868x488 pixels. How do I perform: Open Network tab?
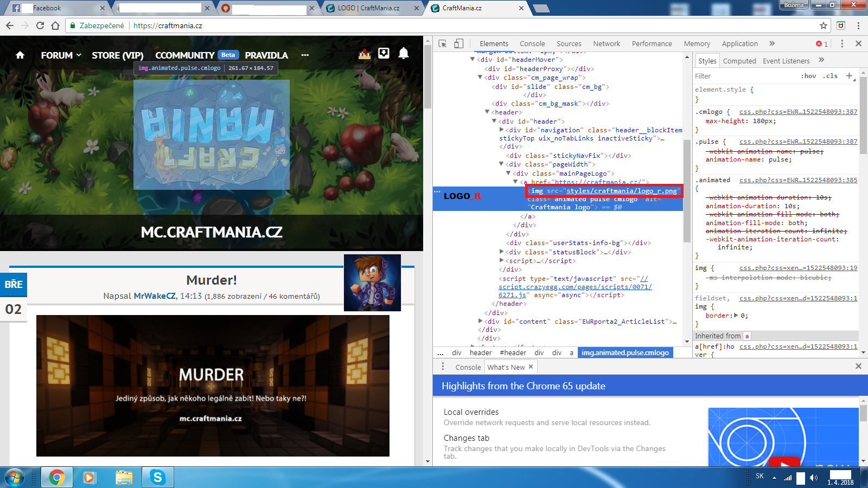tap(607, 44)
